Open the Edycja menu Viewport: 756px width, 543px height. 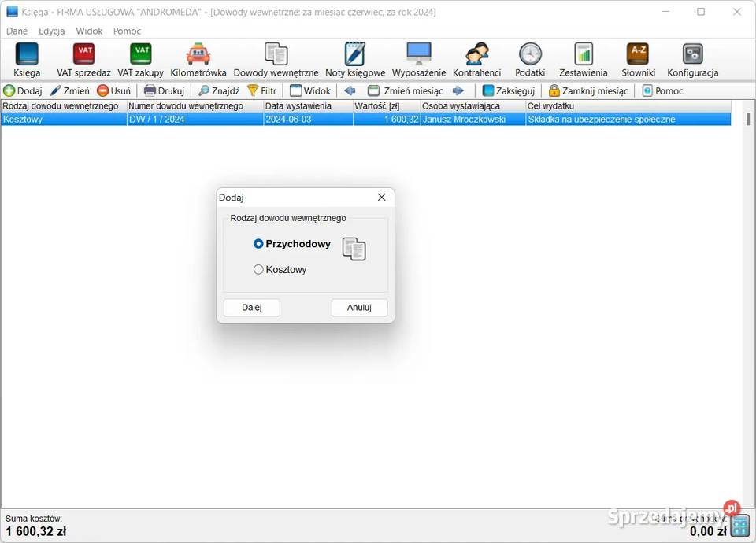52,31
